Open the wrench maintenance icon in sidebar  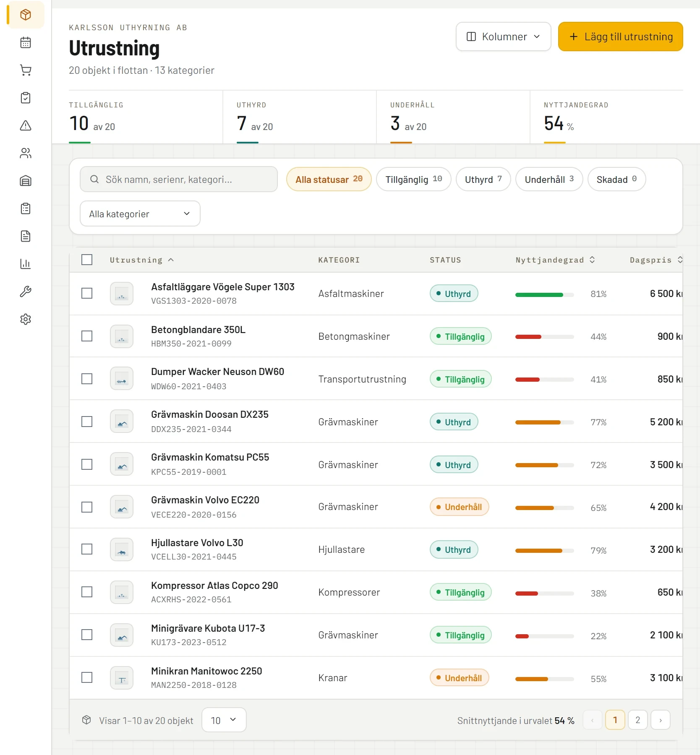[26, 292]
